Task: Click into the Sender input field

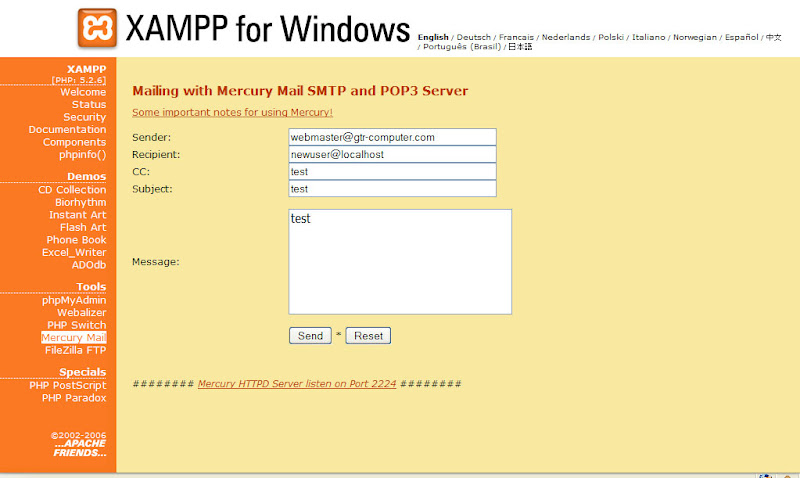Action: click(x=392, y=137)
